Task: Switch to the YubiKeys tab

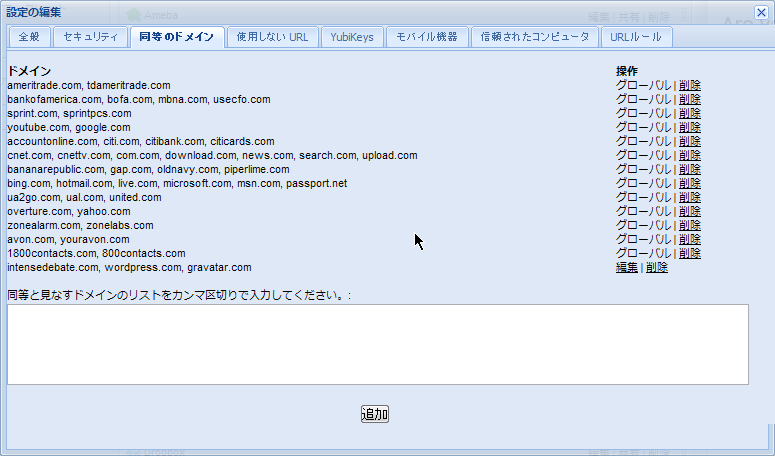Action: (352, 37)
